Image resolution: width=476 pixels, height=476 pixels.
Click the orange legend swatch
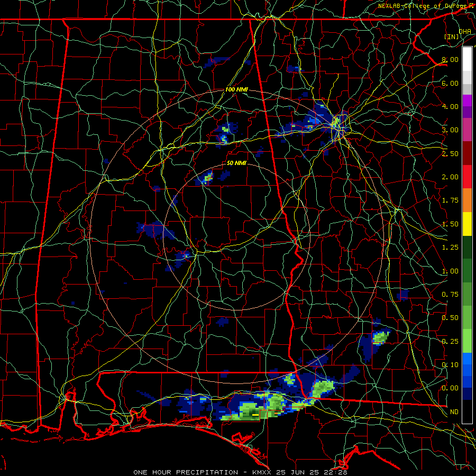click(467, 200)
